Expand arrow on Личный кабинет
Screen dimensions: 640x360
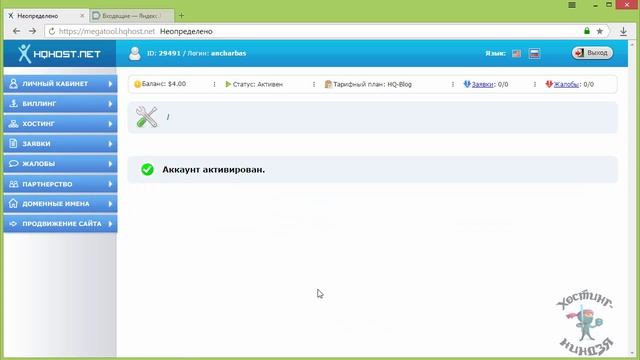pos(110,84)
